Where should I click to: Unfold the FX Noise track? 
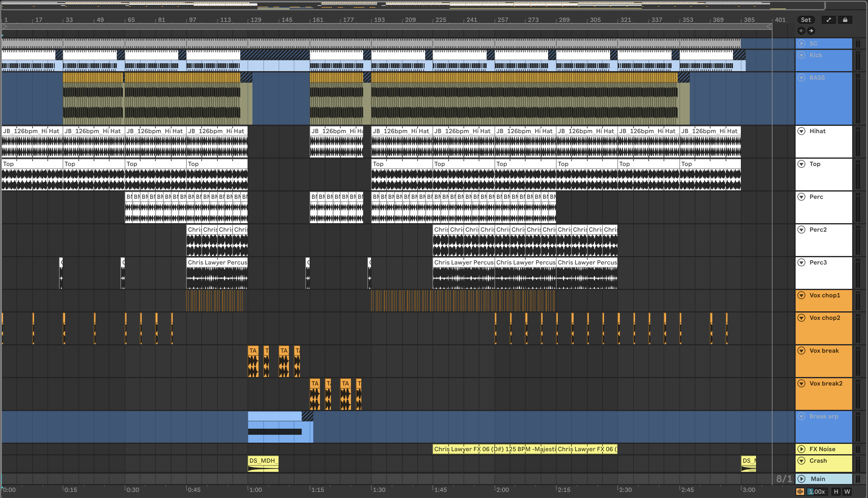pyautogui.click(x=801, y=449)
